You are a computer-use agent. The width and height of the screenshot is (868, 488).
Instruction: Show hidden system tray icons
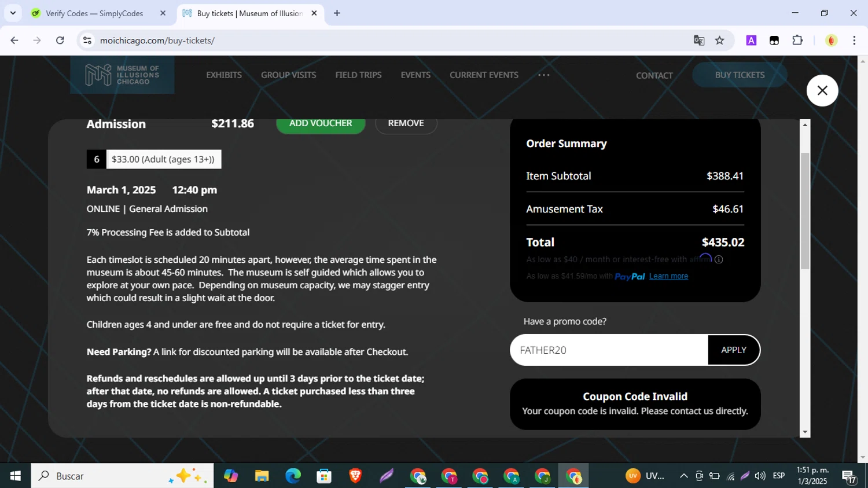[x=683, y=476]
